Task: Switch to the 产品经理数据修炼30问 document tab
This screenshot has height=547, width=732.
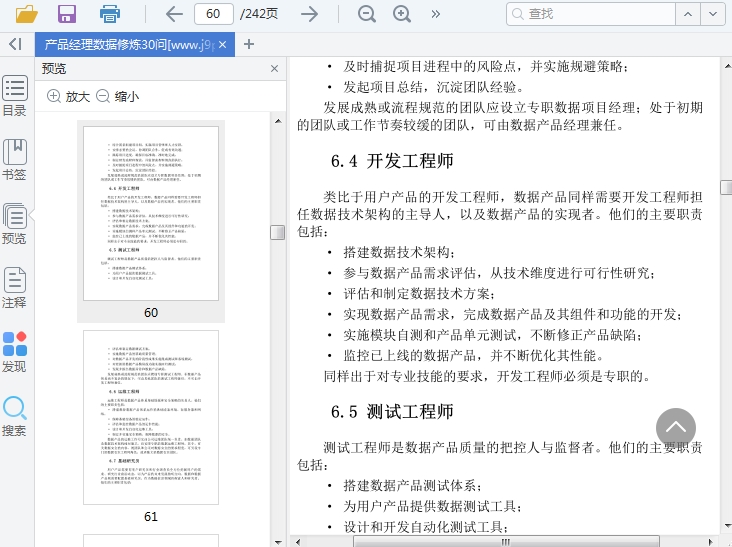Action: pos(128,45)
